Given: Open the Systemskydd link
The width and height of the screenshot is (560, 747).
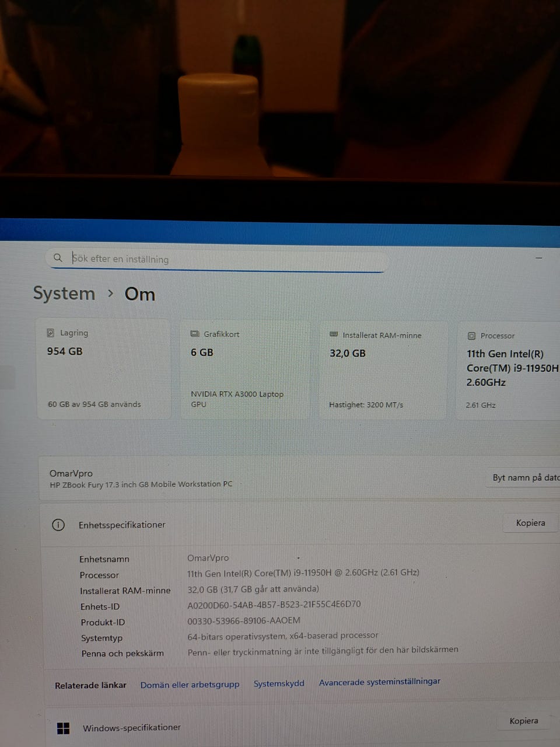Looking at the screenshot, I should coord(279,683).
